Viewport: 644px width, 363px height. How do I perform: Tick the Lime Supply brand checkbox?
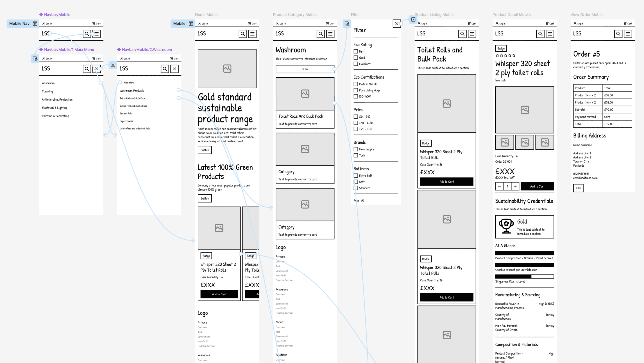[x=356, y=149]
